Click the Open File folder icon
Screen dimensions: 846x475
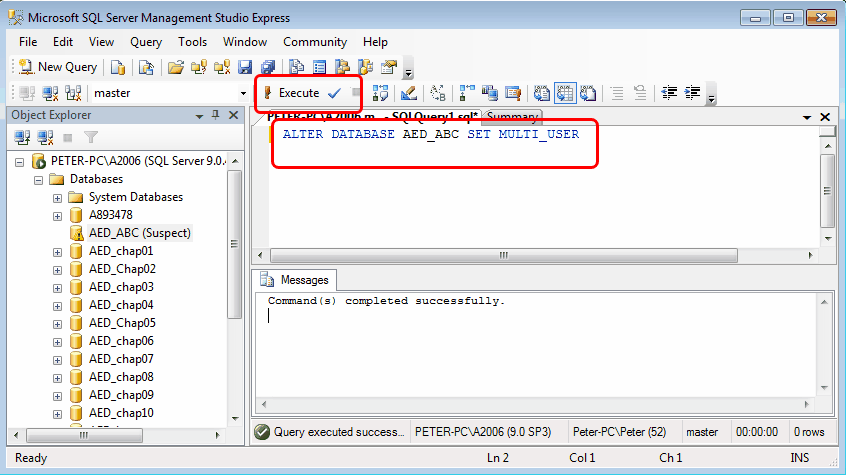point(175,67)
